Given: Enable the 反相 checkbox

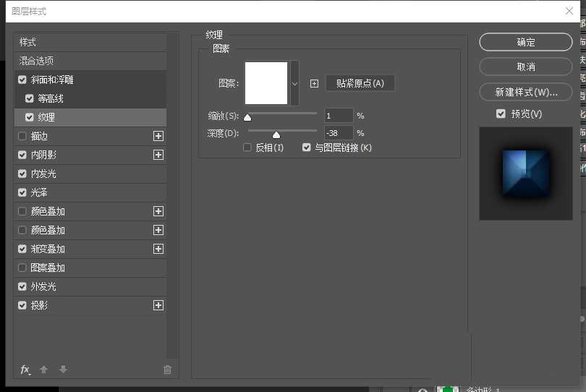Looking at the screenshot, I should click(247, 148).
